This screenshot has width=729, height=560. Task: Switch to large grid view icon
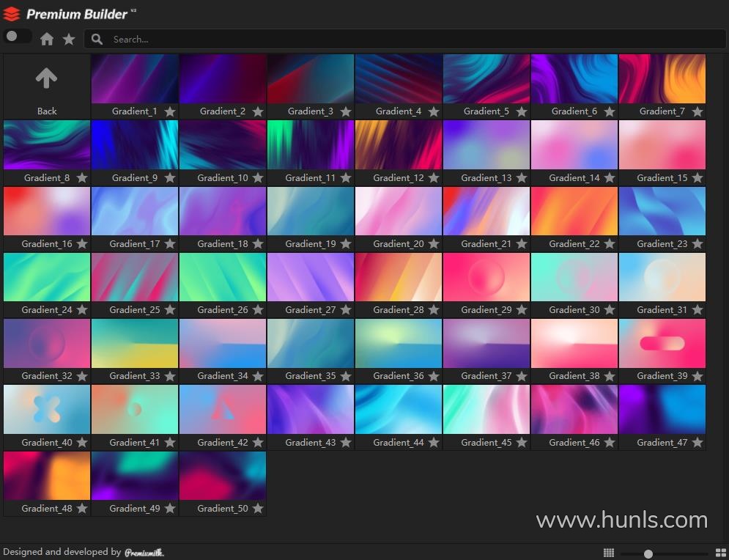[720, 553]
